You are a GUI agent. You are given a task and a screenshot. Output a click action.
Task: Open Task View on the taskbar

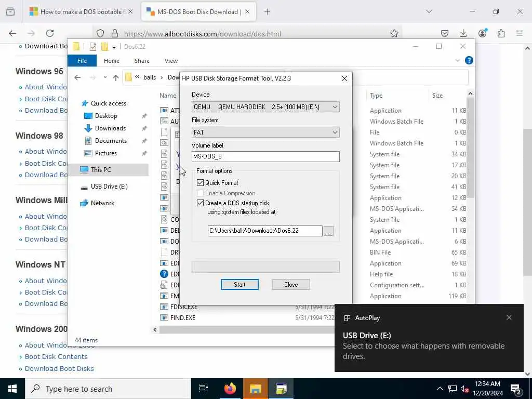click(204, 389)
